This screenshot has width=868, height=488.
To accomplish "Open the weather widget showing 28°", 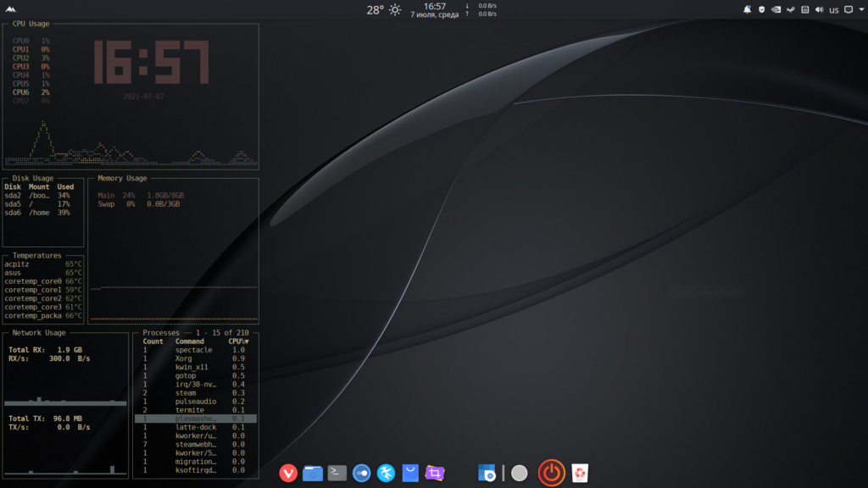I will point(384,9).
